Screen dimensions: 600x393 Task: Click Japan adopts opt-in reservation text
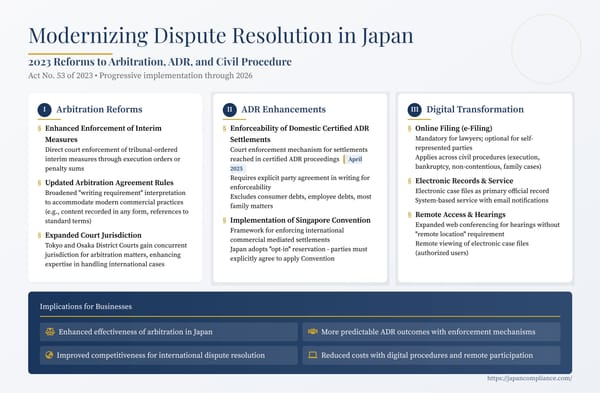point(298,254)
